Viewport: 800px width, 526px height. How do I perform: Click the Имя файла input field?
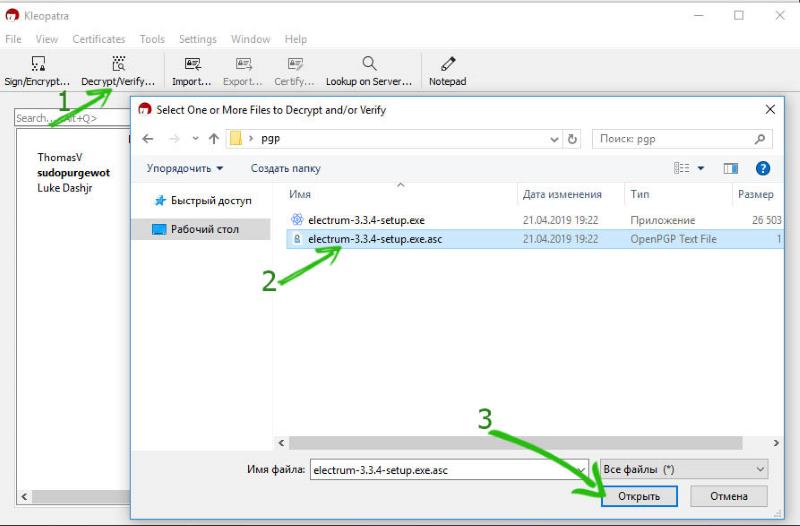tap(443, 470)
